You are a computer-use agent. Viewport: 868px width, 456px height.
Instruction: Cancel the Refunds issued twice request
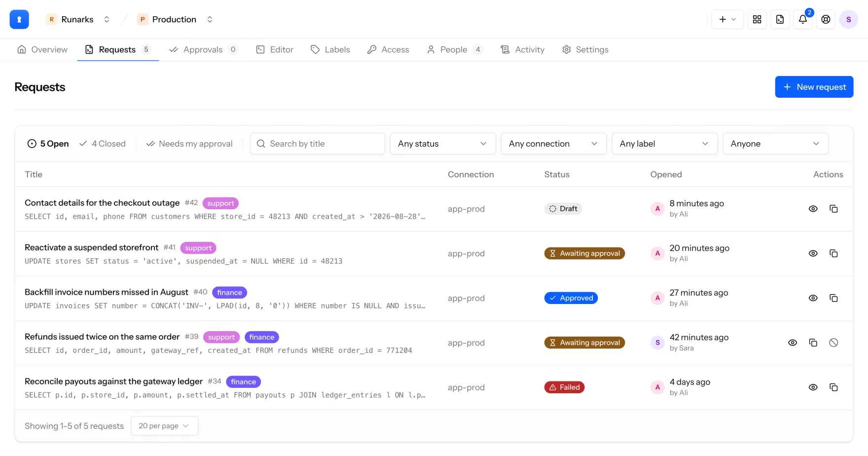(x=833, y=342)
